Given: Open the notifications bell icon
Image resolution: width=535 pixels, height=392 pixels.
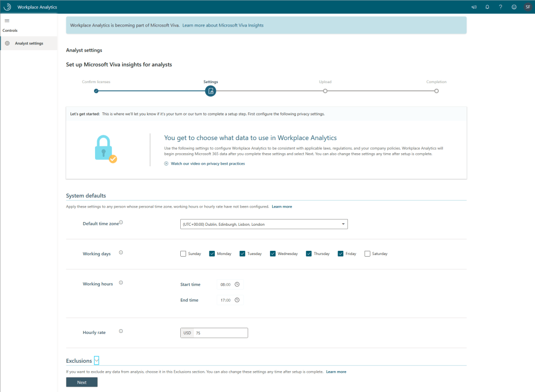Looking at the screenshot, I should 487,7.
